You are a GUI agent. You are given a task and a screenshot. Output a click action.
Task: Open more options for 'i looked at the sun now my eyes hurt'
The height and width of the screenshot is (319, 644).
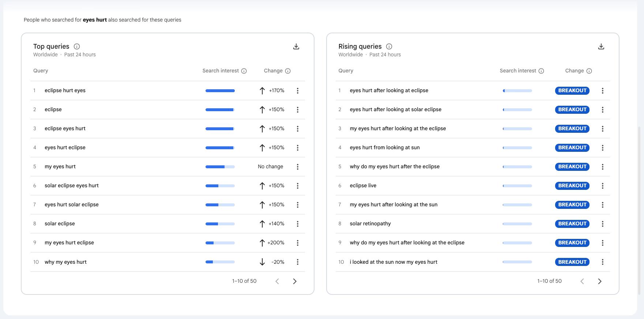pyautogui.click(x=603, y=262)
